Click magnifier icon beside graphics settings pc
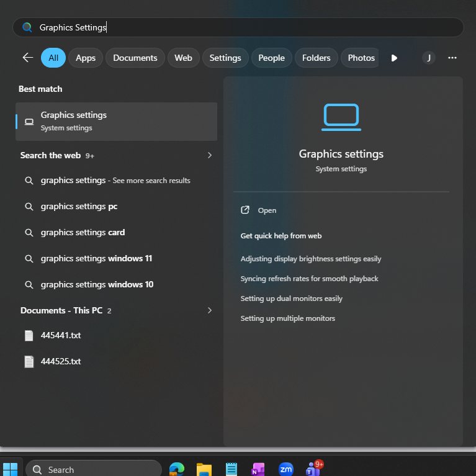 coord(29,207)
